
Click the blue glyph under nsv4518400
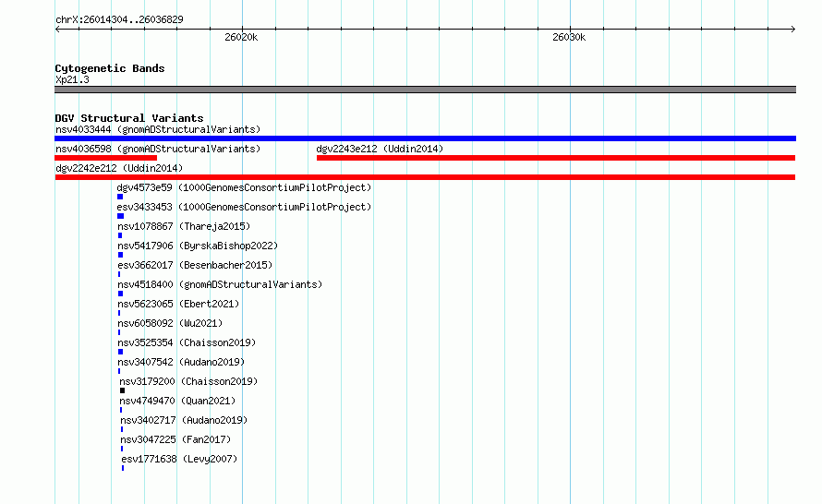coord(121,294)
